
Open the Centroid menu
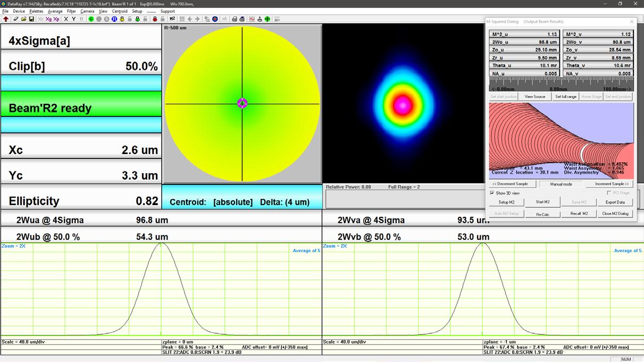120,11
